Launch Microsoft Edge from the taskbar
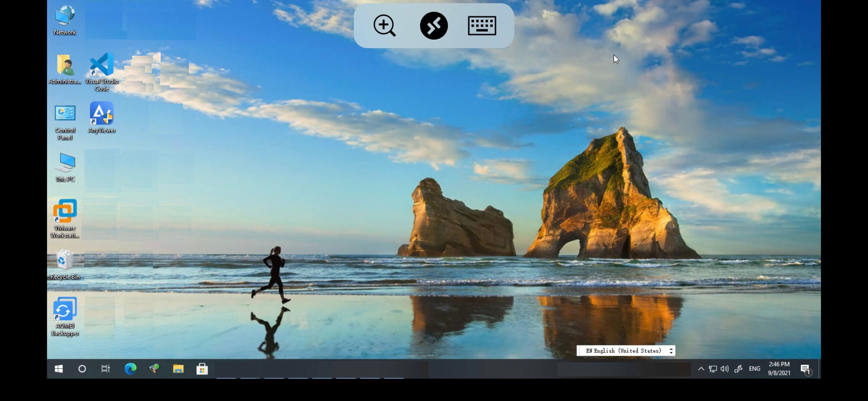868x401 pixels. pos(130,369)
